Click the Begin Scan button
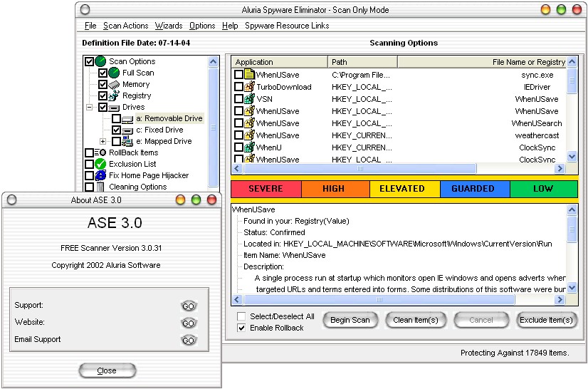Screen dimensions: 588x389 point(350,321)
